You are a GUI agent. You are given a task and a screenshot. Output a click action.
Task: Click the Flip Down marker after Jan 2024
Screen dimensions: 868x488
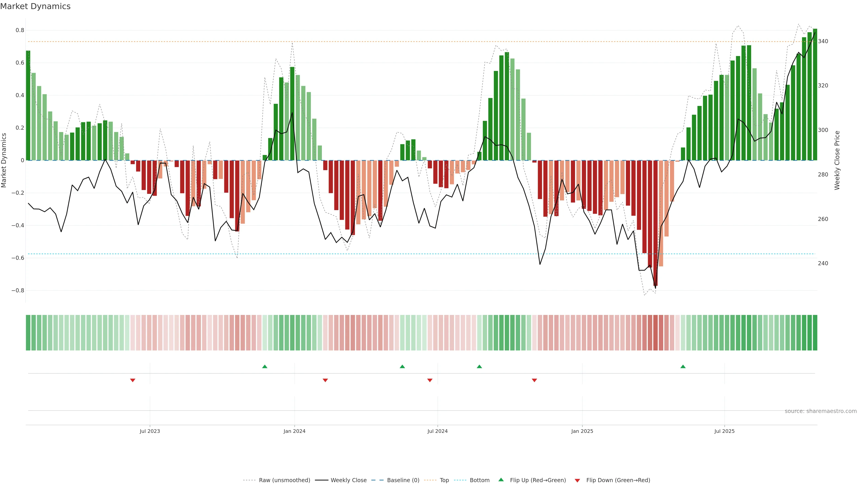coord(325,380)
